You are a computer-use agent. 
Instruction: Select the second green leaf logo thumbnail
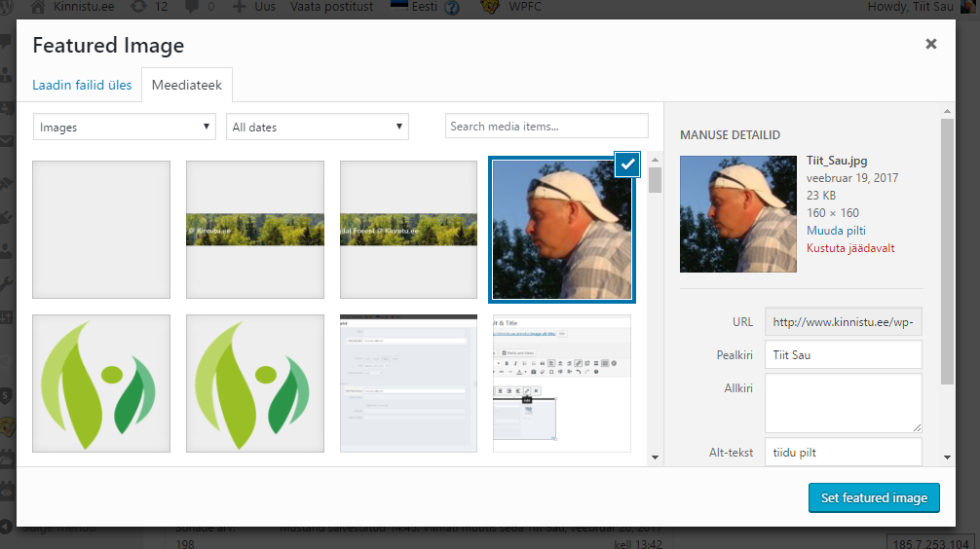[255, 384]
